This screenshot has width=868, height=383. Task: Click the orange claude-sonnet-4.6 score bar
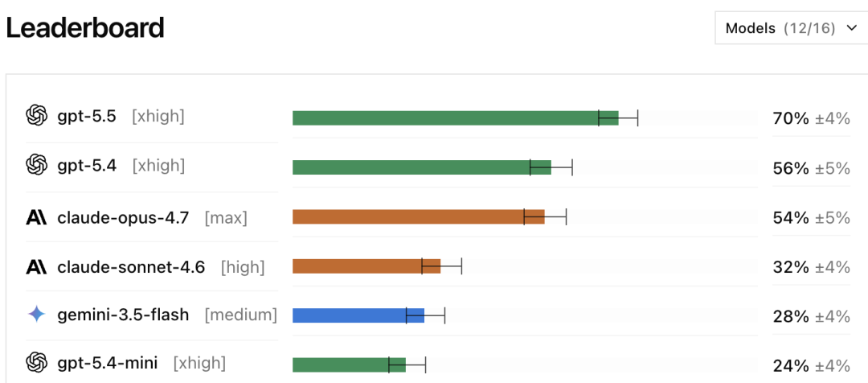click(366, 266)
